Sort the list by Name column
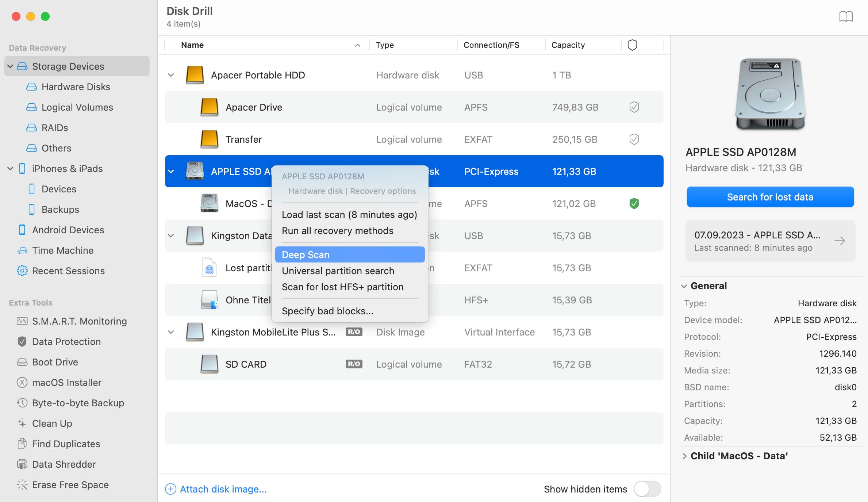Image resolution: width=868 pixels, height=502 pixels. [267, 45]
